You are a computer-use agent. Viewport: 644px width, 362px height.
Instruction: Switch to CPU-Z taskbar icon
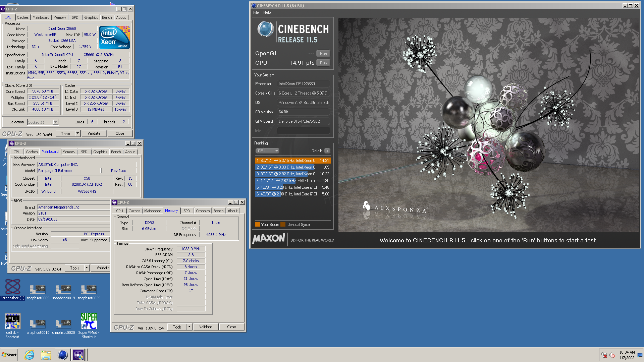click(x=78, y=355)
